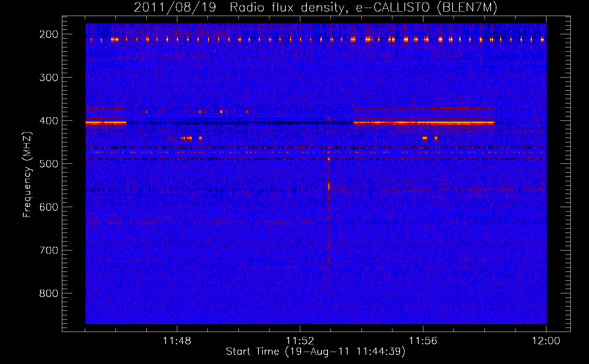Click the 700 frequency tick label
589x364 pixels.
[49, 250]
